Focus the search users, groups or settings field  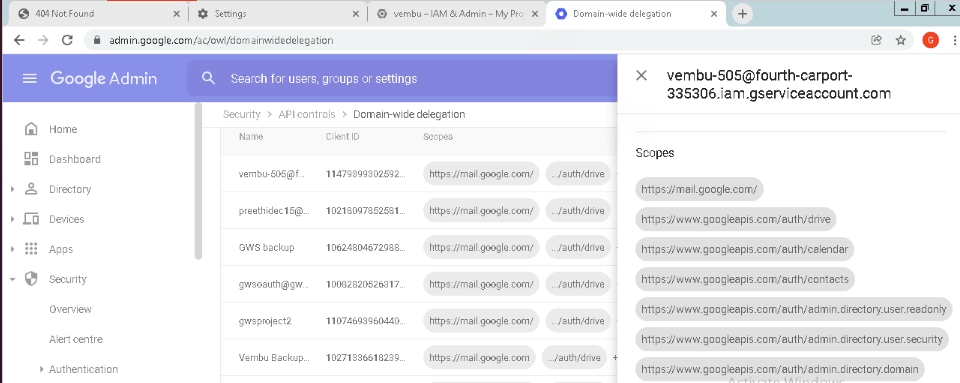click(x=401, y=78)
